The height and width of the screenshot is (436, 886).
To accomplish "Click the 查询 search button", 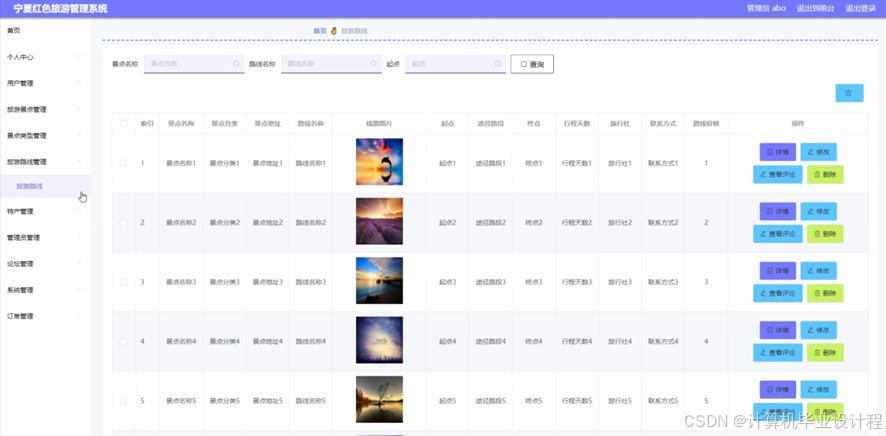I will [x=532, y=64].
